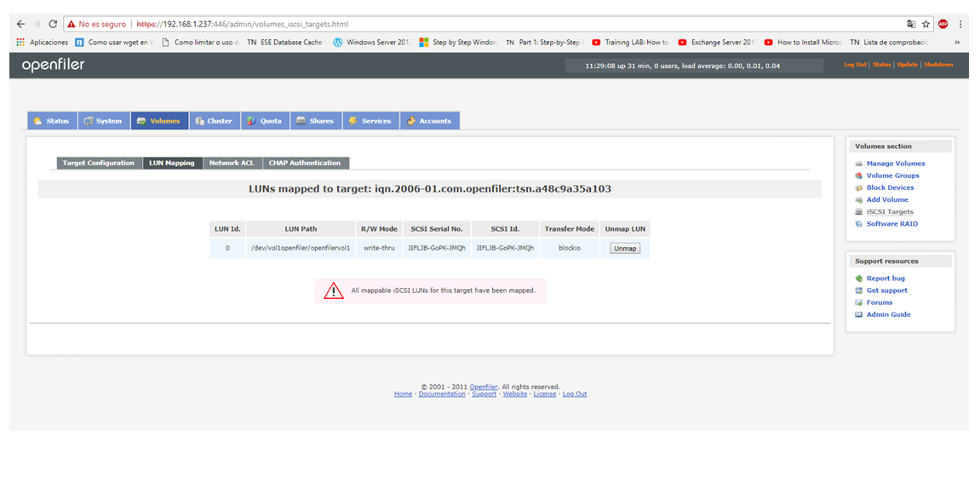Click Openfiler link in footer copyright
Screen dimensions: 980x483
pos(484,387)
